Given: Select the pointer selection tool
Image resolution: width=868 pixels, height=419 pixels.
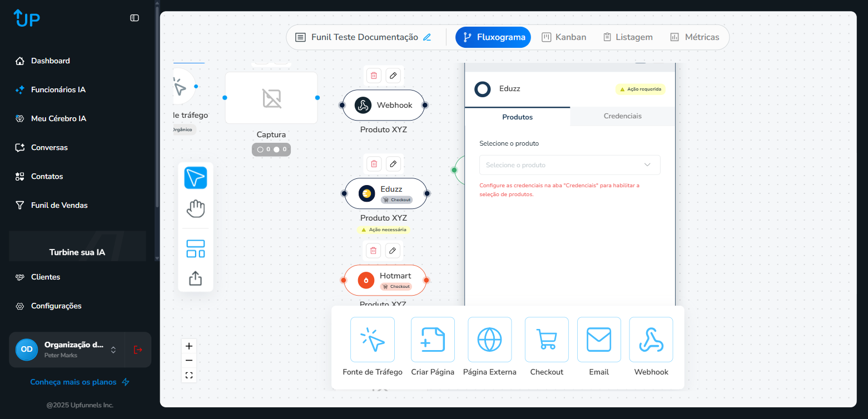Looking at the screenshot, I should (195, 178).
